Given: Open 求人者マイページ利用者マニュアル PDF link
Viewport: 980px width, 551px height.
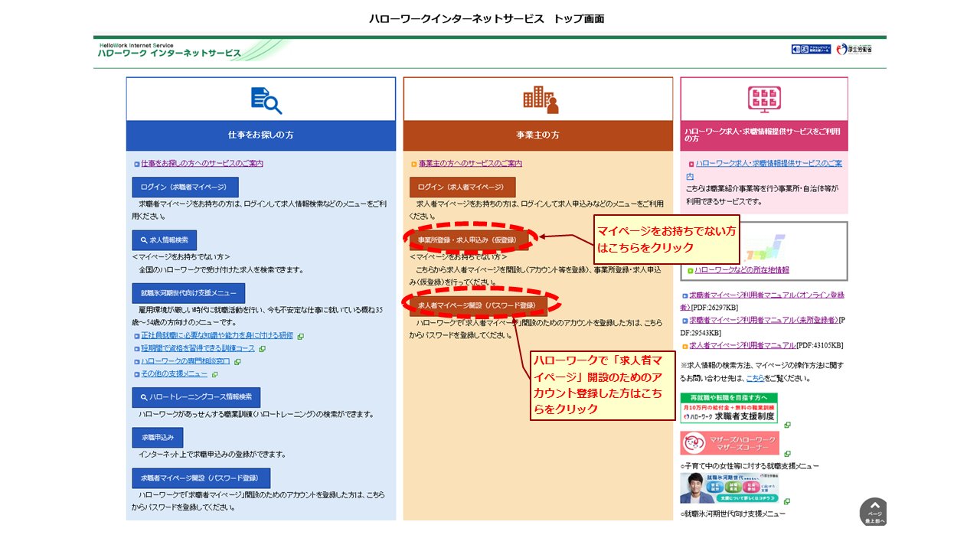Looking at the screenshot, I should (744, 345).
